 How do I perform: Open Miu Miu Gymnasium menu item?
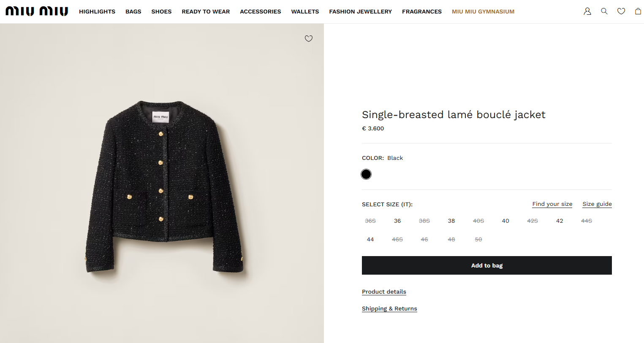(x=483, y=11)
